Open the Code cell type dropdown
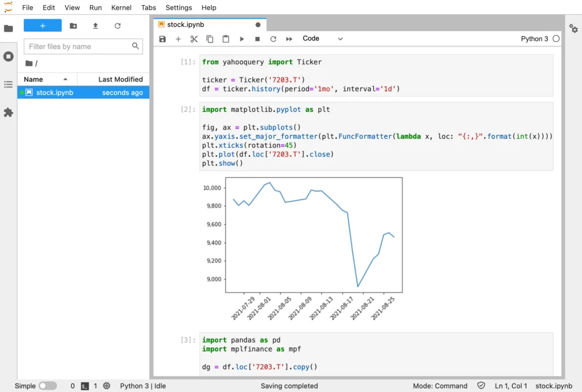582x392 pixels. pyautogui.click(x=322, y=39)
